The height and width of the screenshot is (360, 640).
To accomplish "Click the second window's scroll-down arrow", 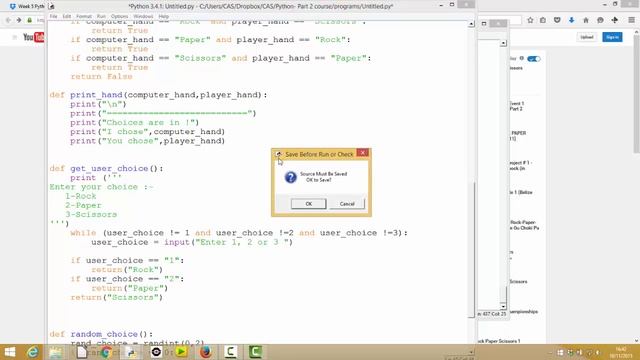I will (503, 306).
